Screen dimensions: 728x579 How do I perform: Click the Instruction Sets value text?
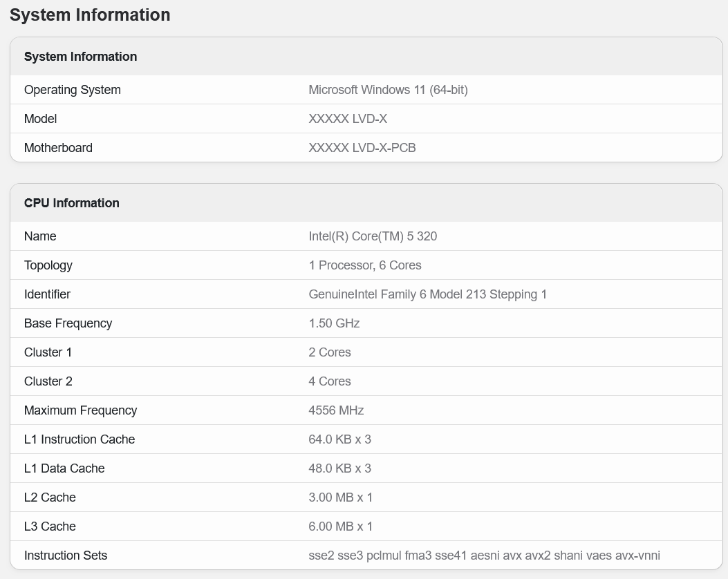(x=484, y=555)
